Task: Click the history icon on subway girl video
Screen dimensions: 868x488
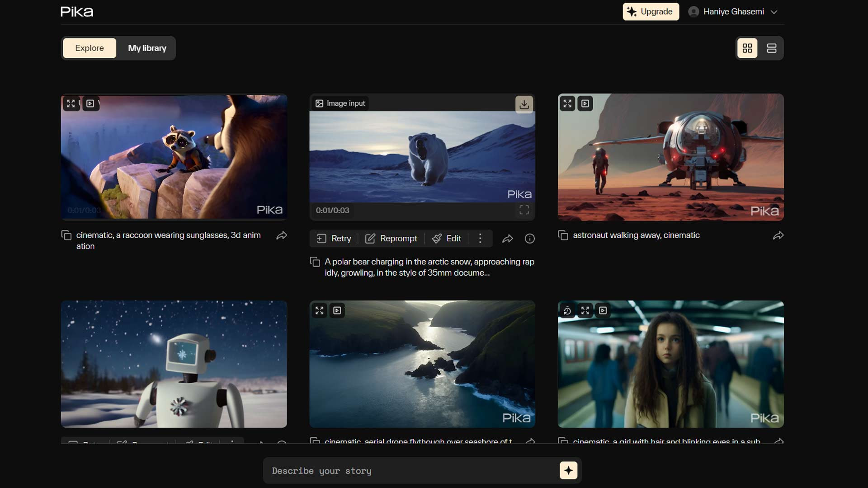Action: click(x=567, y=310)
